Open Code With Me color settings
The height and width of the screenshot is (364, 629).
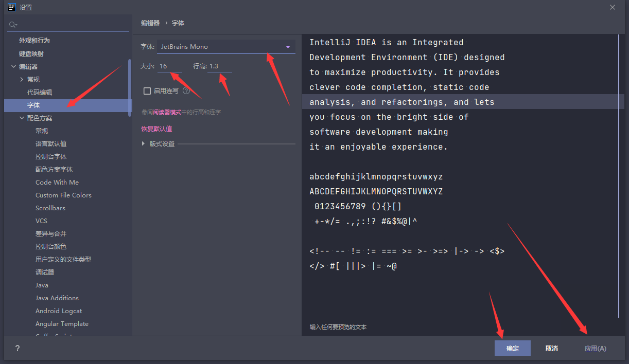(x=57, y=183)
